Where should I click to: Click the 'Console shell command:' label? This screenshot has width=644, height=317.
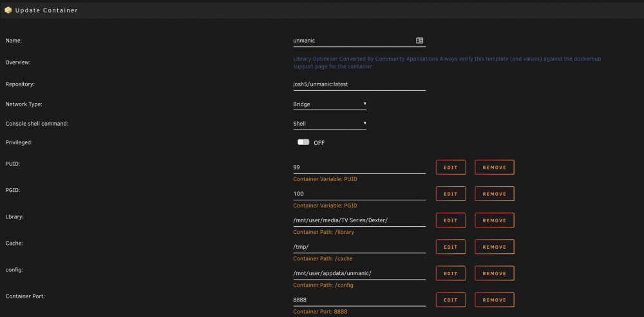pyautogui.click(x=37, y=123)
